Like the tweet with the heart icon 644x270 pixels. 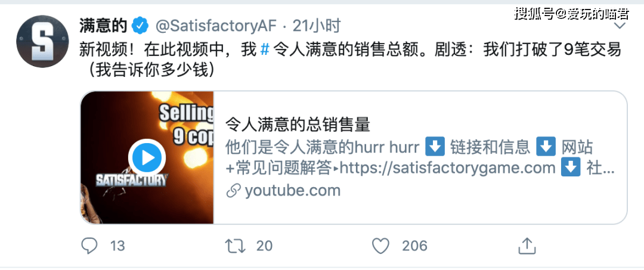coord(380,246)
